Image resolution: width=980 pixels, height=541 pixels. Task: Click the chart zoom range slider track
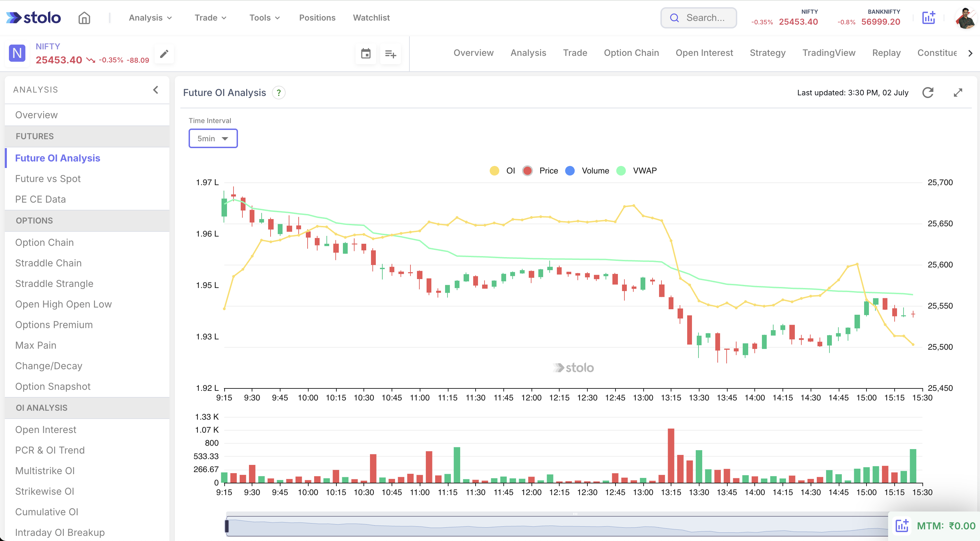tap(557, 526)
